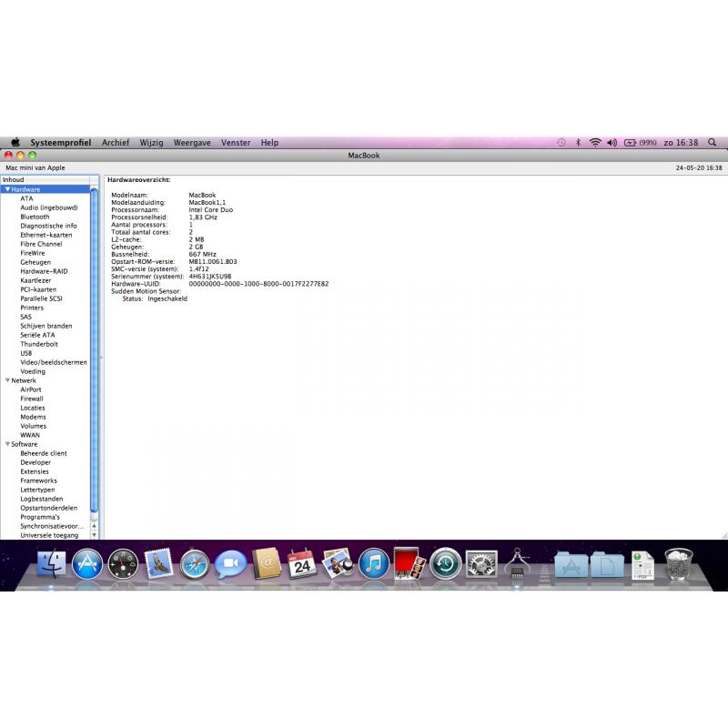Collapse the Software section triangle
Image resolution: width=728 pixels, height=728 pixels.
point(7,444)
